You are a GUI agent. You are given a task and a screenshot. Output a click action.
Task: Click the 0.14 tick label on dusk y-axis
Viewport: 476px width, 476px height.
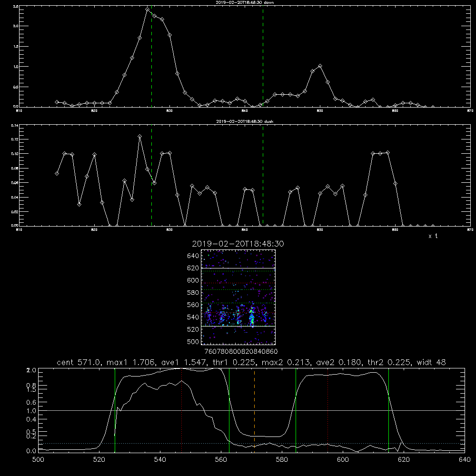click(15, 125)
